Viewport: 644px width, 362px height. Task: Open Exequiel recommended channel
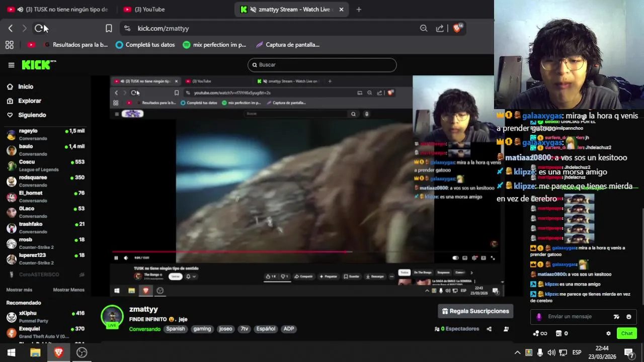coord(45,332)
